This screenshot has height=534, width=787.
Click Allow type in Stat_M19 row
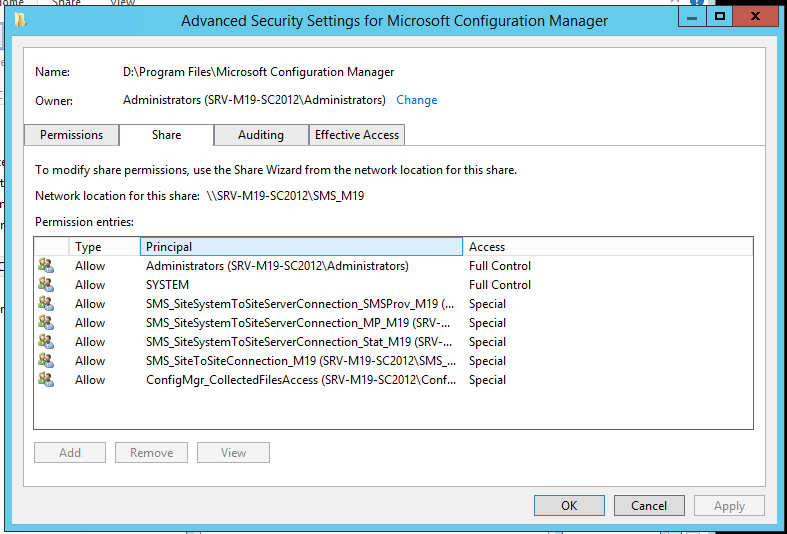(90, 342)
